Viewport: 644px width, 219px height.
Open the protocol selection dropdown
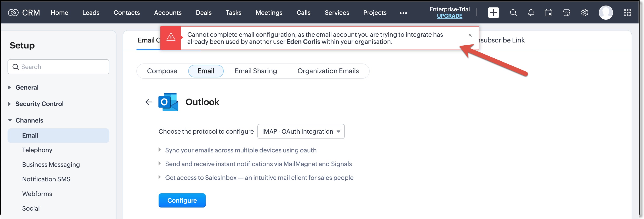(301, 131)
